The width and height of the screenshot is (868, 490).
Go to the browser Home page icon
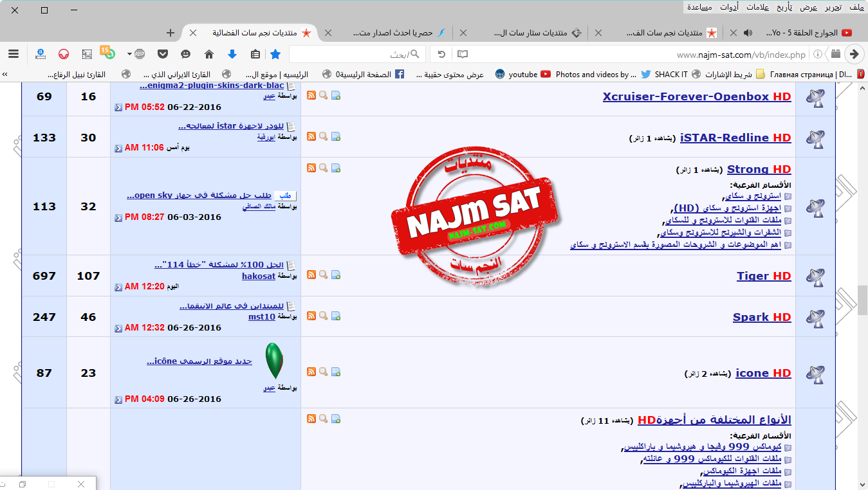point(208,54)
